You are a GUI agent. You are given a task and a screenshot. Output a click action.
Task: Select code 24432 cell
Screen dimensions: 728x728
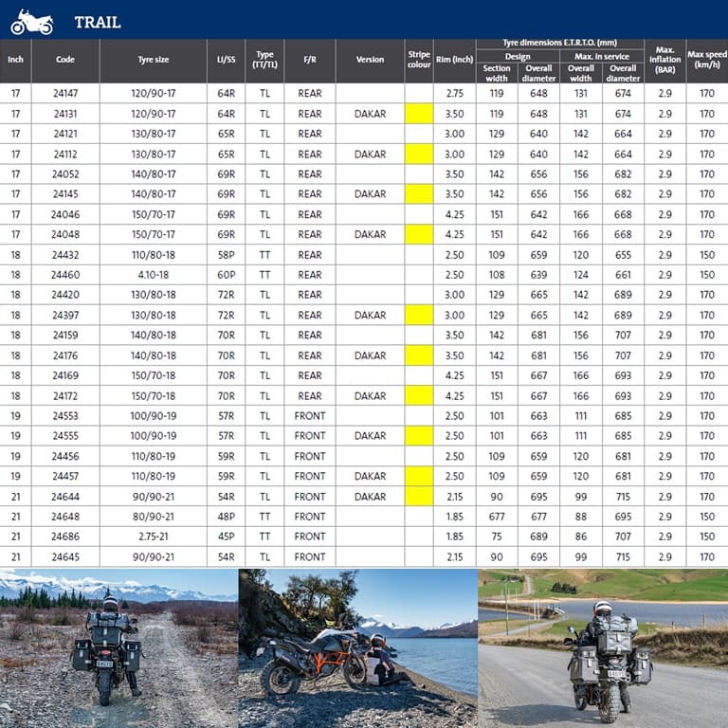coord(65,255)
